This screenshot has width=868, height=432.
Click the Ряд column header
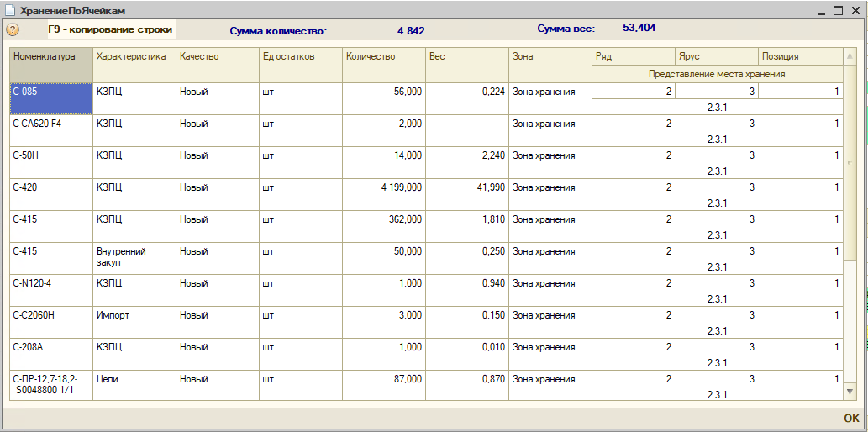(634, 56)
